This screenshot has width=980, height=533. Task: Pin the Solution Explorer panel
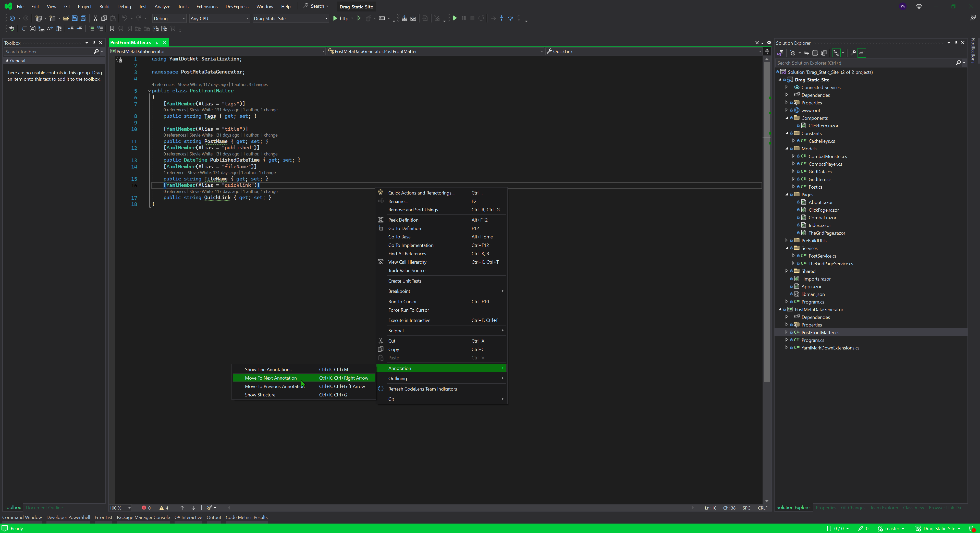[x=956, y=43]
